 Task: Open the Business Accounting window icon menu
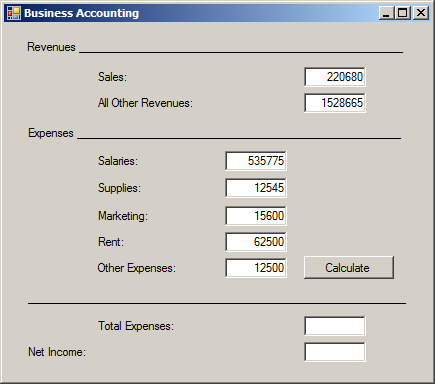point(14,13)
